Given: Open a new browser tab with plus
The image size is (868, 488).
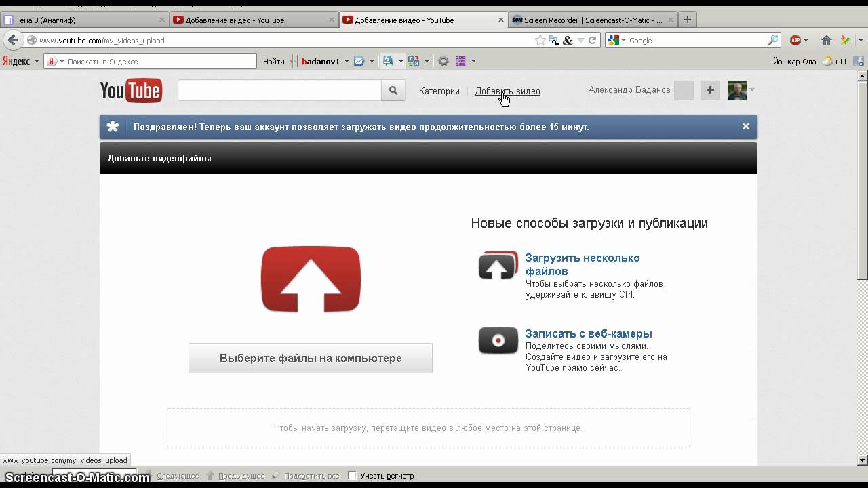Looking at the screenshot, I should pos(687,20).
